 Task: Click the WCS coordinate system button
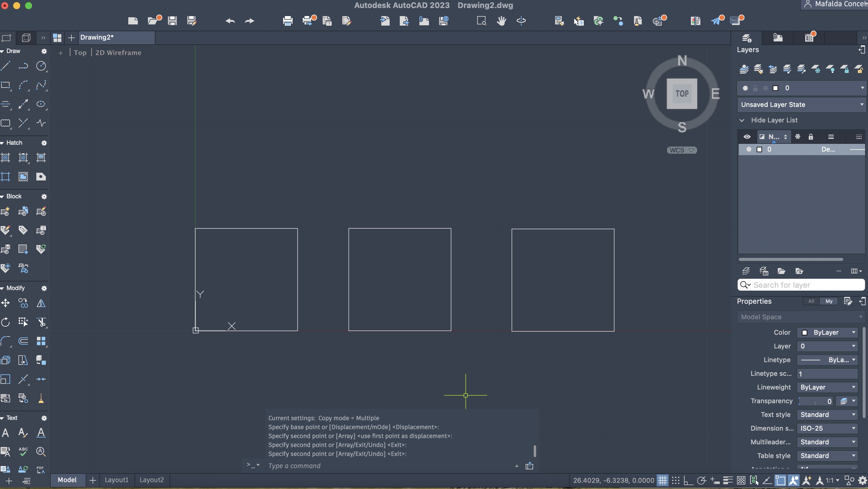[682, 150]
